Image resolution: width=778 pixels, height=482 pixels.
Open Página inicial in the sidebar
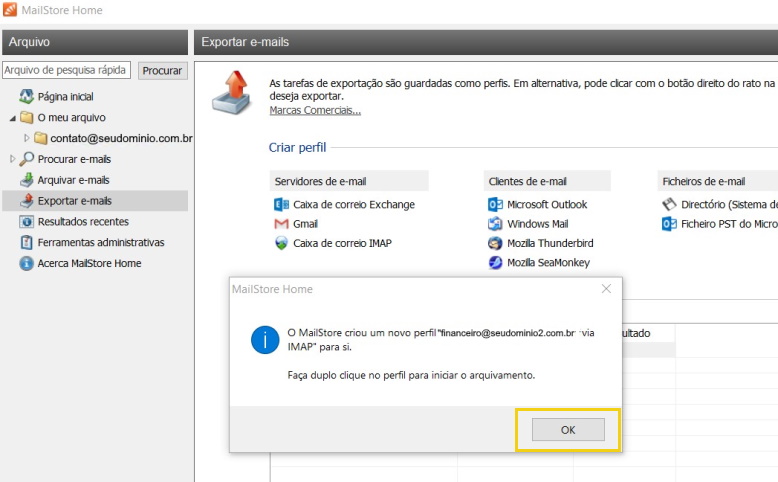[x=65, y=97]
